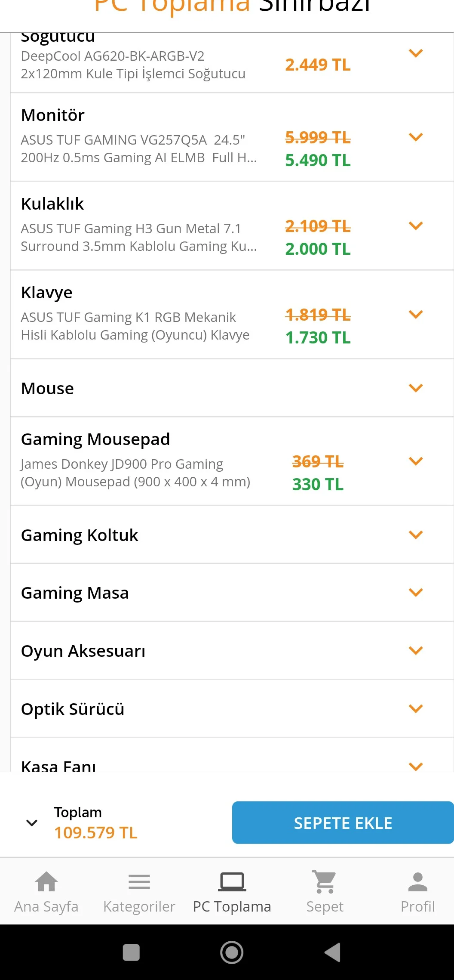Go to Profil person icon
The width and height of the screenshot is (454, 980).
417,882
